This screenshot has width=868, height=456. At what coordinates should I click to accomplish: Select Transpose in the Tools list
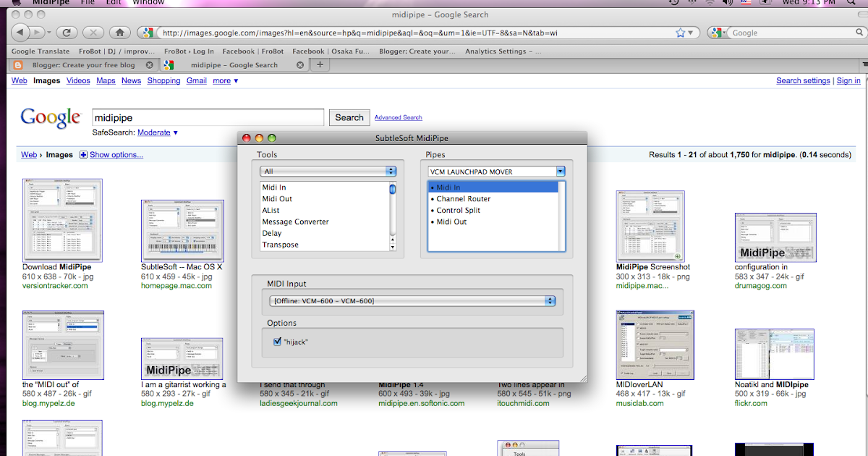325,245
